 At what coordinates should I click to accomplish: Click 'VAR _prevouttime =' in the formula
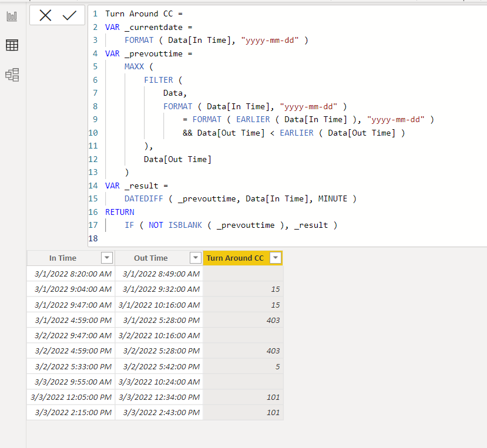coord(149,53)
